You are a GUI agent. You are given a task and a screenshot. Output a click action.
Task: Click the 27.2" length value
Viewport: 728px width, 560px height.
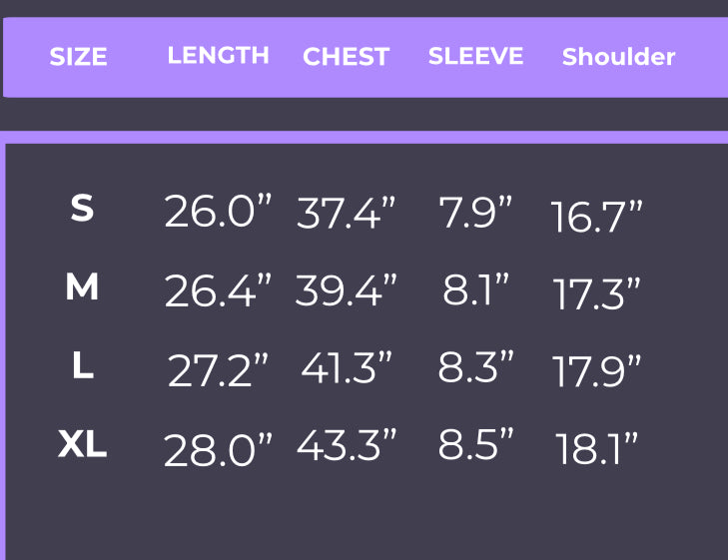pos(218,370)
